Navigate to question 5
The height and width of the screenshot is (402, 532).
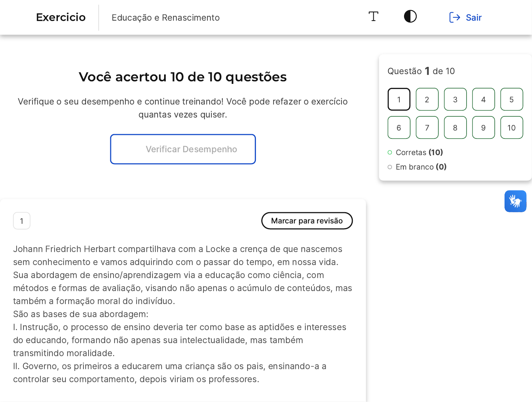click(511, 99)
